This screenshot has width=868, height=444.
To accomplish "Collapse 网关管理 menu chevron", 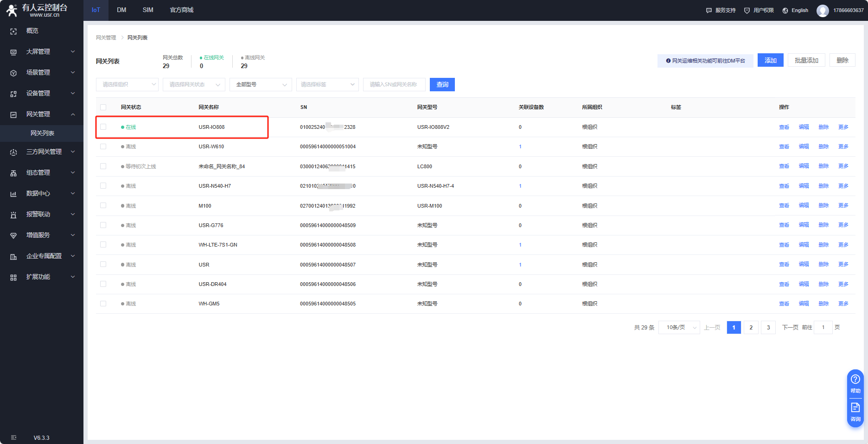I will pos(73,114).
